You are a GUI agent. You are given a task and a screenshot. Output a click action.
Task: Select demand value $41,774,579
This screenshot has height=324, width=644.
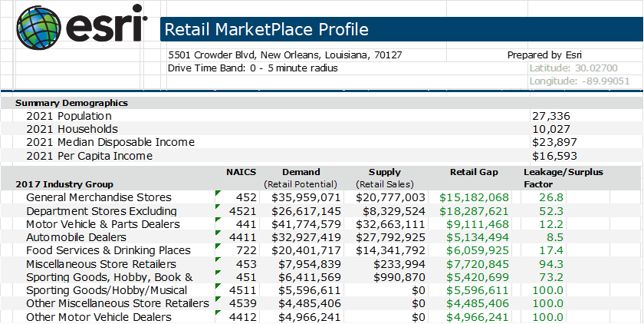307,224
